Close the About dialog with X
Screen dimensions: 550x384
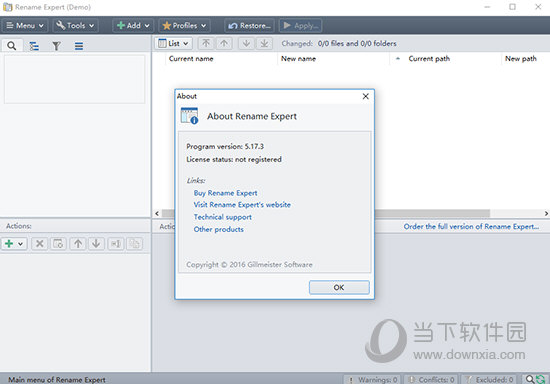pos(365,96)
